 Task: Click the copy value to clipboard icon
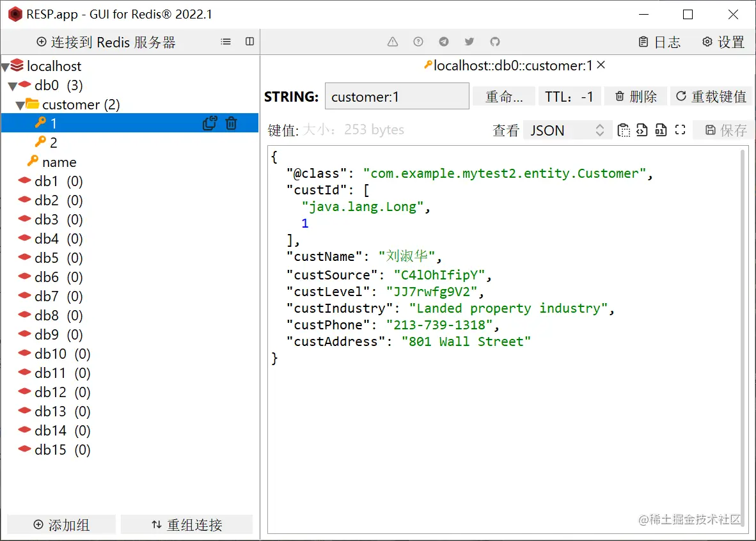point(624,130)
